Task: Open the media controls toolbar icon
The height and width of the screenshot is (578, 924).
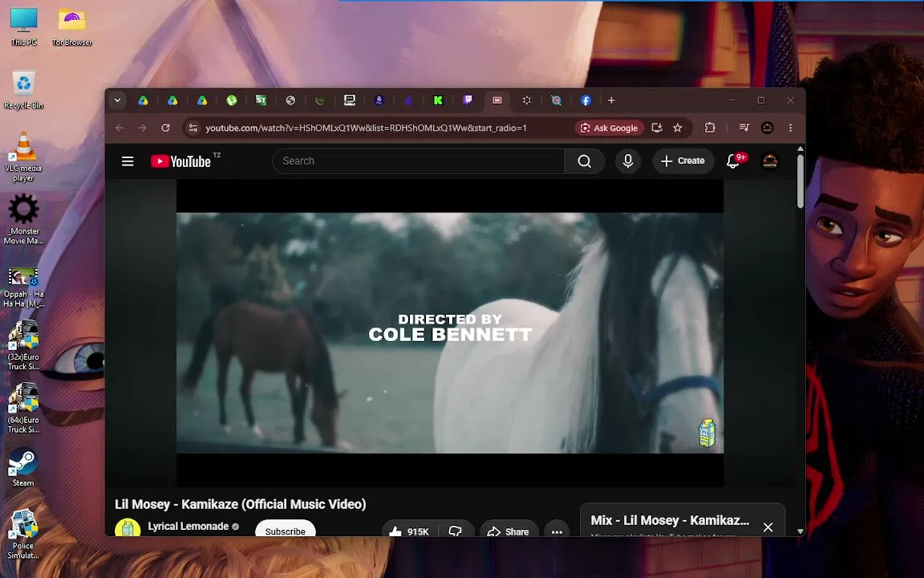Action: pos(744,128)
